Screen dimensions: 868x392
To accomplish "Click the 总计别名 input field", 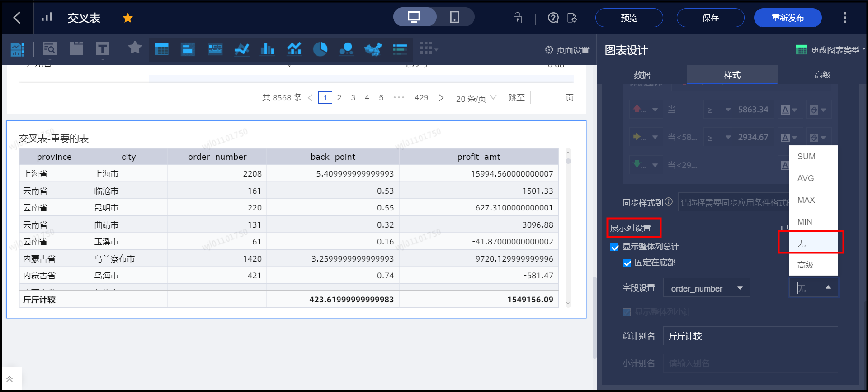I will tap(750, 336).
